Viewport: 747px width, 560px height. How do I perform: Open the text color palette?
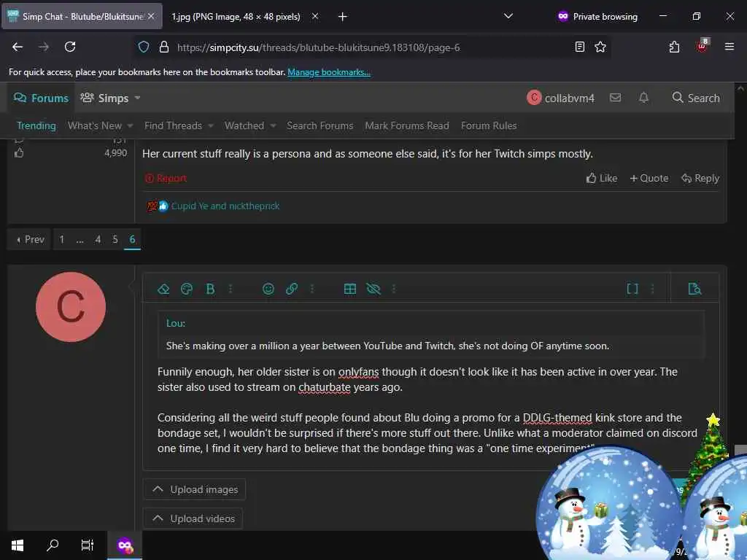(187, 289)
